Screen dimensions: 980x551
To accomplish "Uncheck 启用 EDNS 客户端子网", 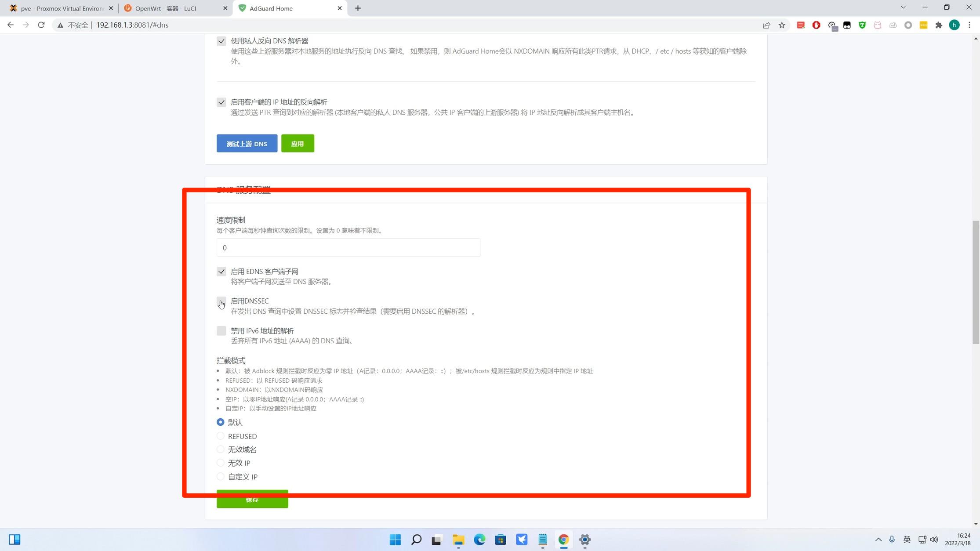I will (221, 272).
